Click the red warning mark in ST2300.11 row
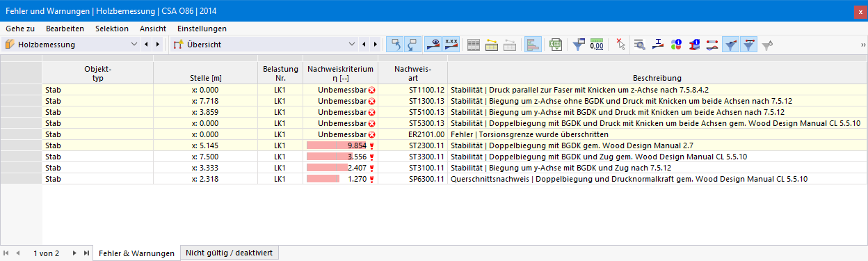Viewport: 868px width, 261px height. [372, 145]
